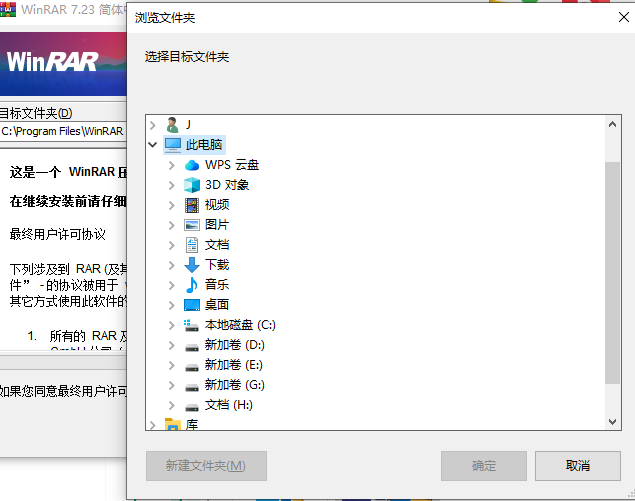Expand the 新加卷 (D:) node

[x=172, y=345]
